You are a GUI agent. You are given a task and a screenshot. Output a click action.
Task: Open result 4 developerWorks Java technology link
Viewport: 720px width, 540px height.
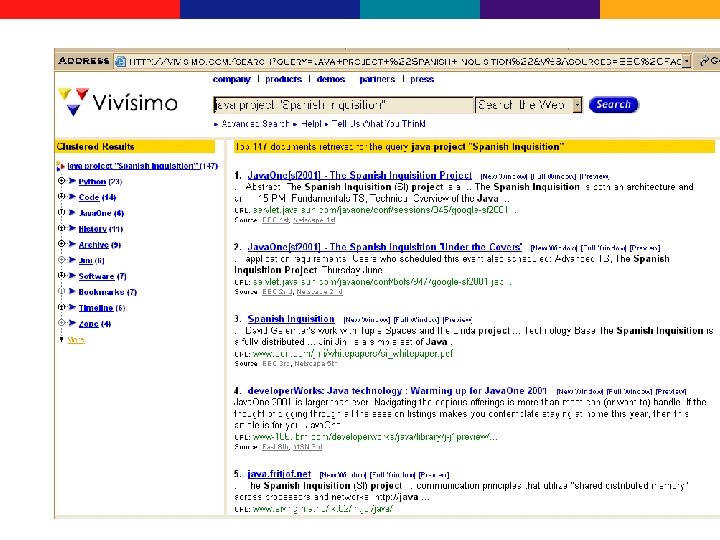397,390
